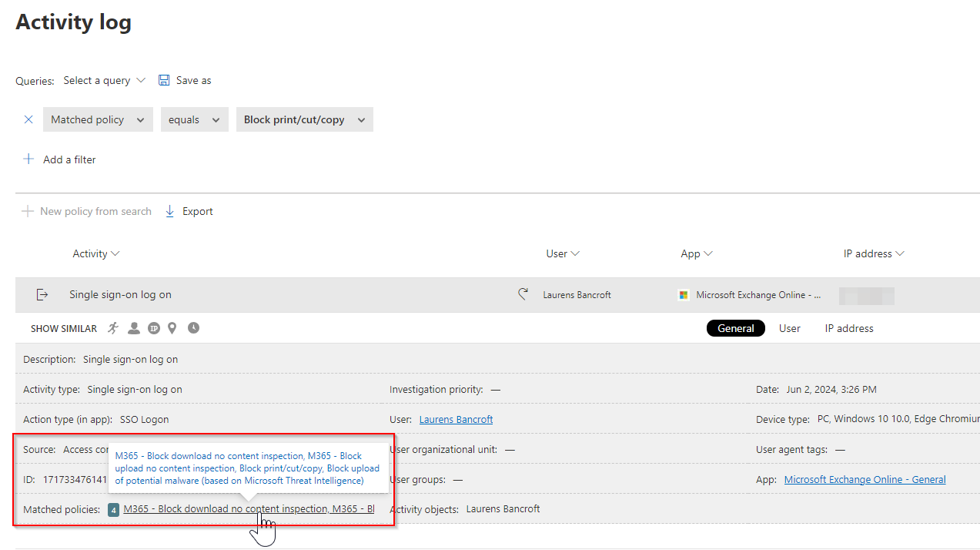Click the User agent tags field
The width and height of the screenshot is (980, 550).
(801, 449)
